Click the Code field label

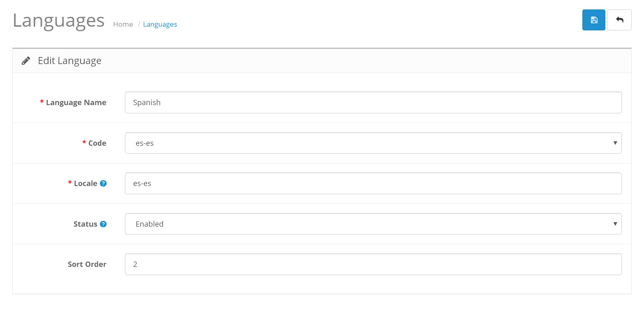(x=97, y=143)
